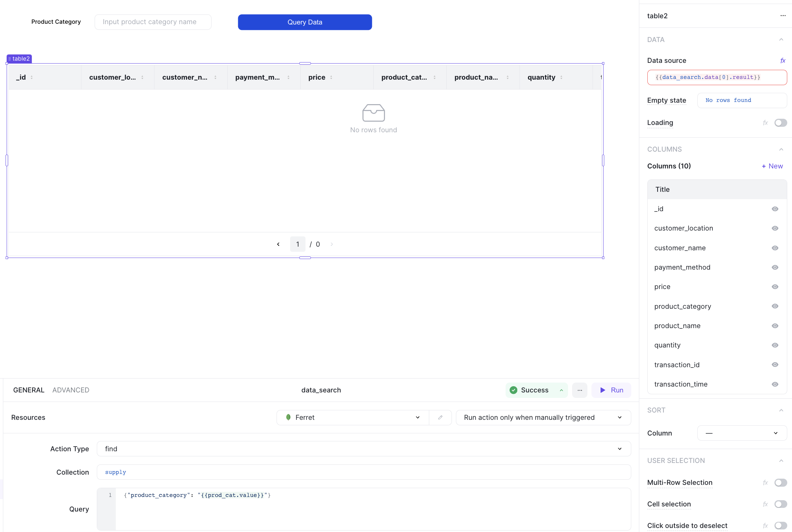Go to next table page
Screen dimensions: 792x532
tap(332, 244)
